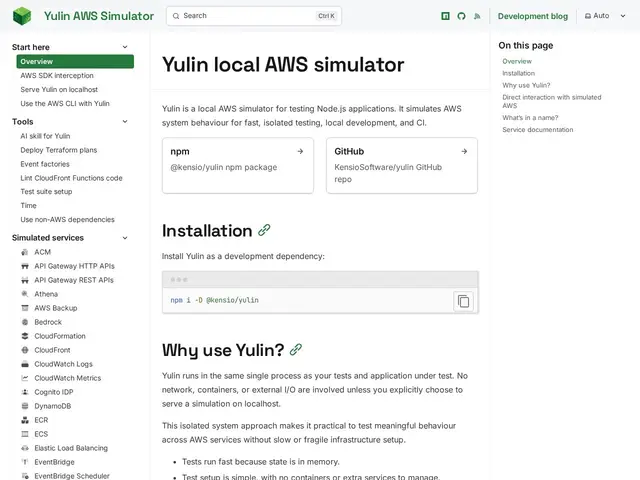Screen dimensions: 640x480
Task: Collapse the Start here sidebar section
Action: [x=125, y=47]
